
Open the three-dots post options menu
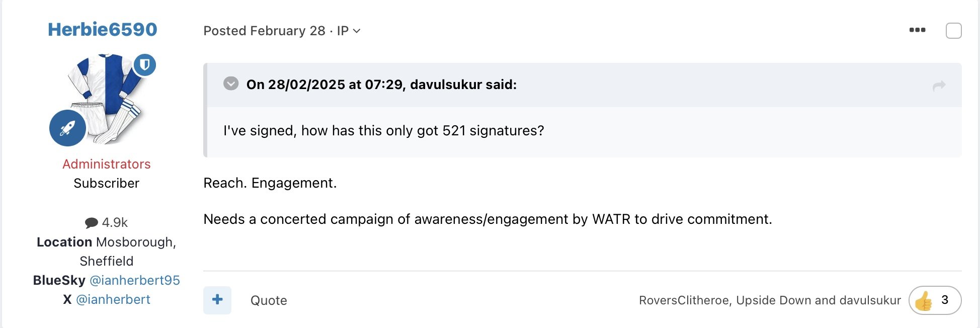click(x=917, y=30)
